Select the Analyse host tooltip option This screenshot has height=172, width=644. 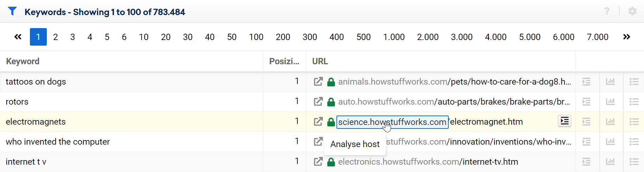(355, 144)
